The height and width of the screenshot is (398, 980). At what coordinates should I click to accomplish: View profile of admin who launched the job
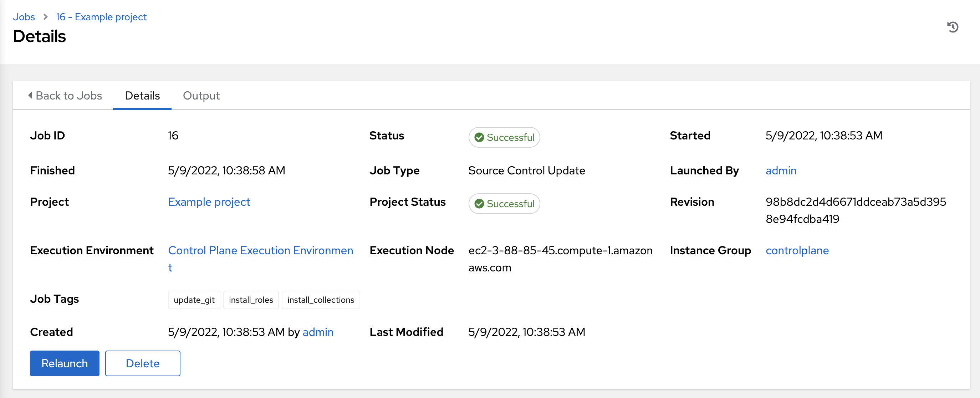[x=781, y=170]
